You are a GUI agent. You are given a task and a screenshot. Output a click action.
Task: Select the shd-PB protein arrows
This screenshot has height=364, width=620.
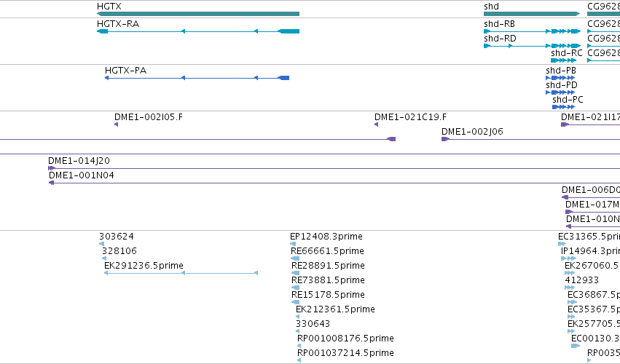(560, 78)
